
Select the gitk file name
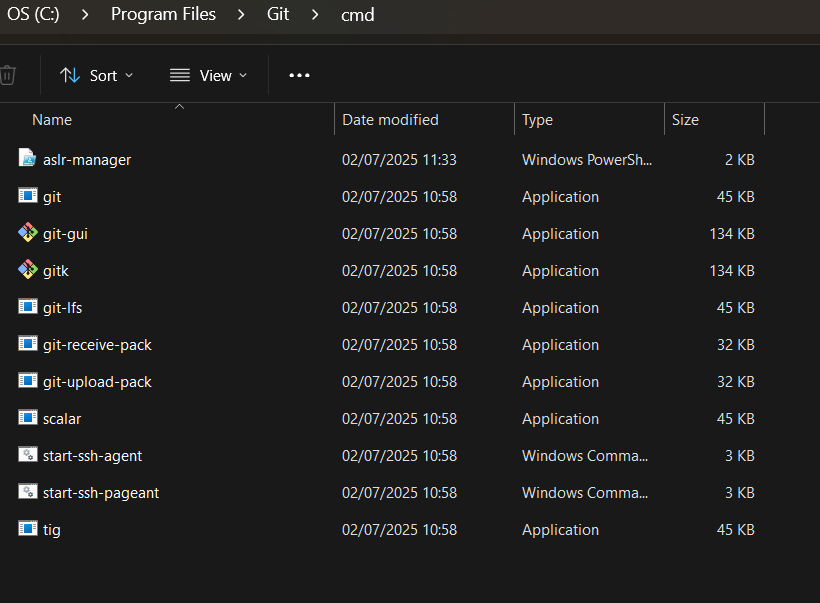click(x=55, y=271)
